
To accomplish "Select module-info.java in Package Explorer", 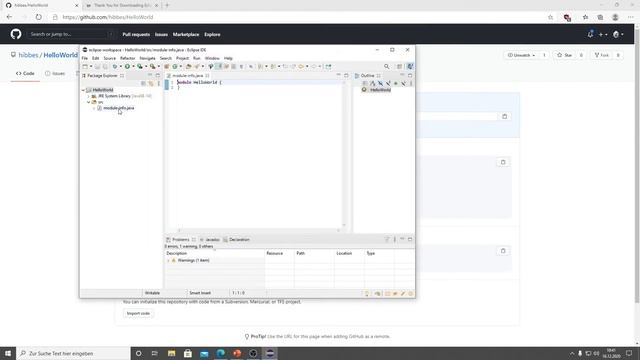I will (x=118, y=108).
